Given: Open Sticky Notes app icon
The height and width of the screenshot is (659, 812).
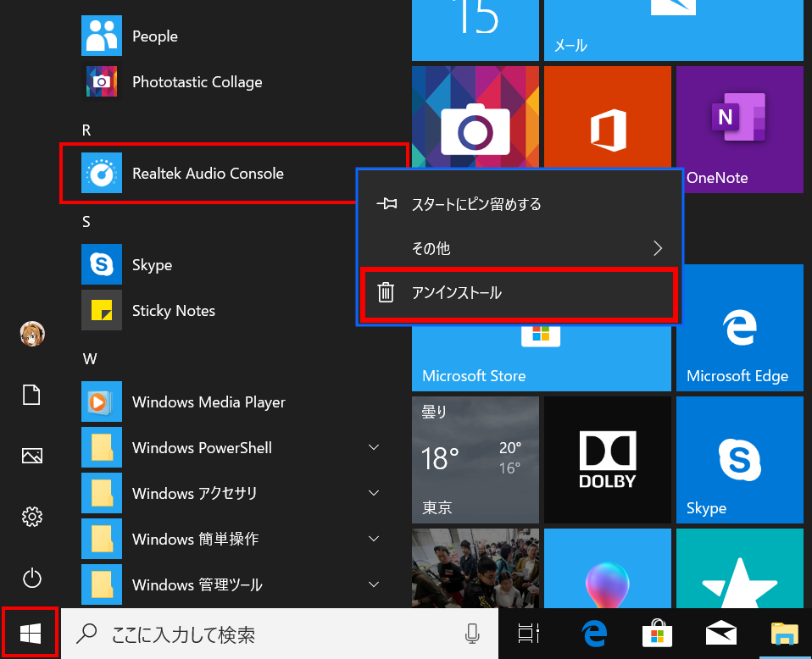Looking at the screenshot, I should (102, 310).
